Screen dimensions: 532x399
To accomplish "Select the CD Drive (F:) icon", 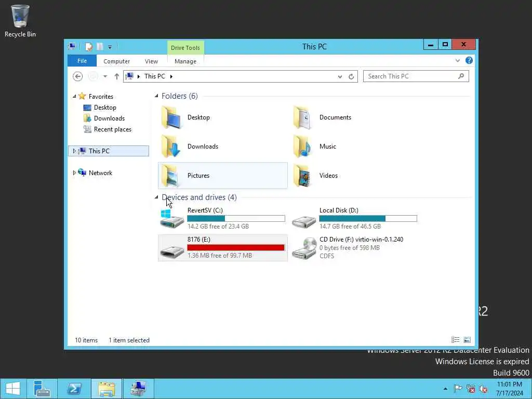I will pyautogui.click(x=304, y=248).
